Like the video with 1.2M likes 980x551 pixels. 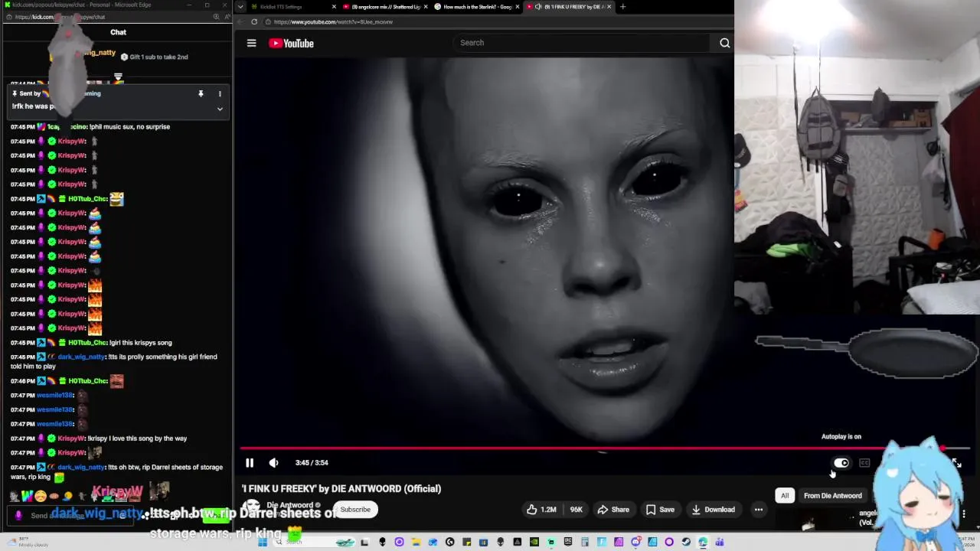pyautogui.click(x=541, y=510)
